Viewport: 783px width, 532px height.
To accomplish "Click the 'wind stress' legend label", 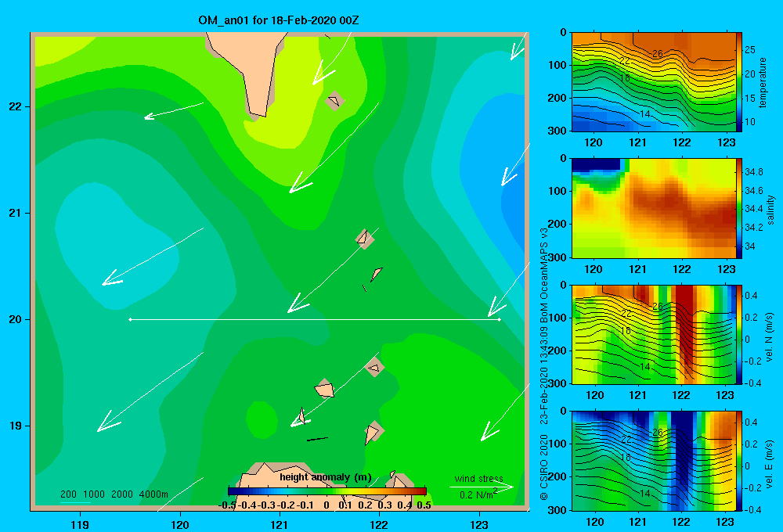I will [x=478, y=478].
